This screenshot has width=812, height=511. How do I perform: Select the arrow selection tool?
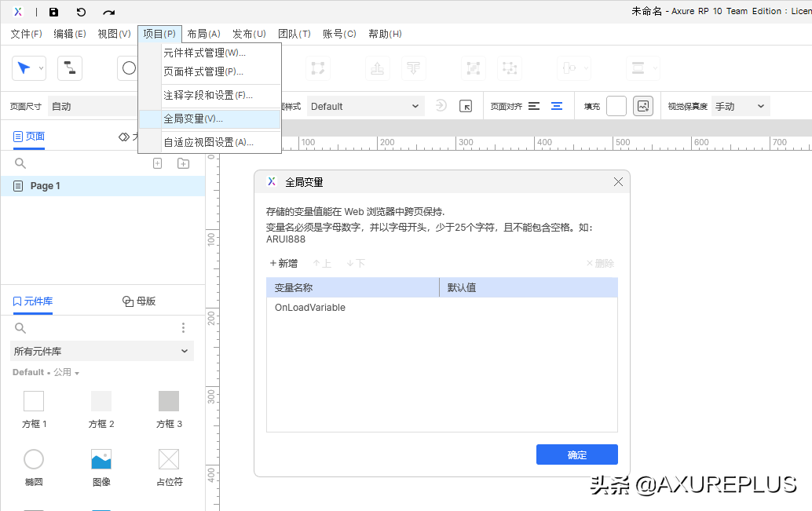point(24,68)
